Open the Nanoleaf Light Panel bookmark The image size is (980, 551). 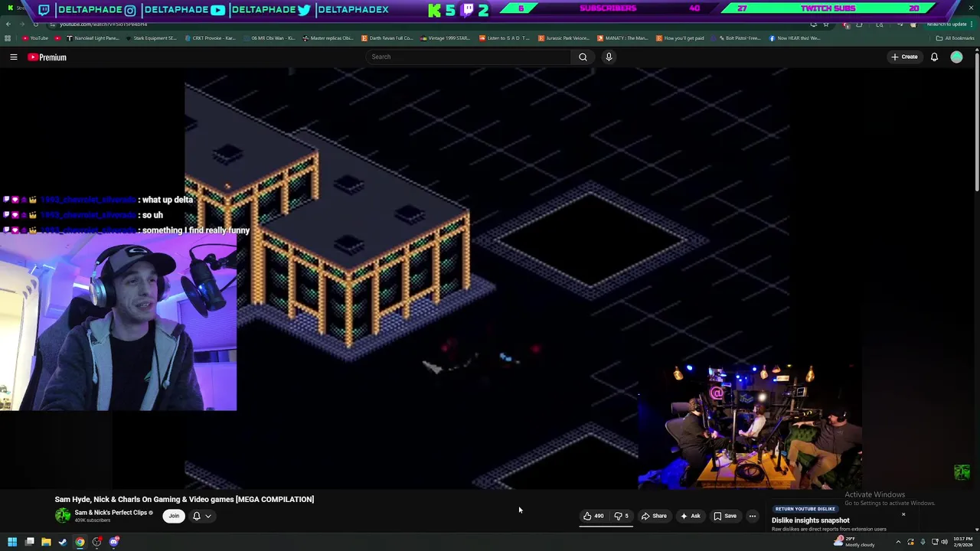(x=93, y=38)
